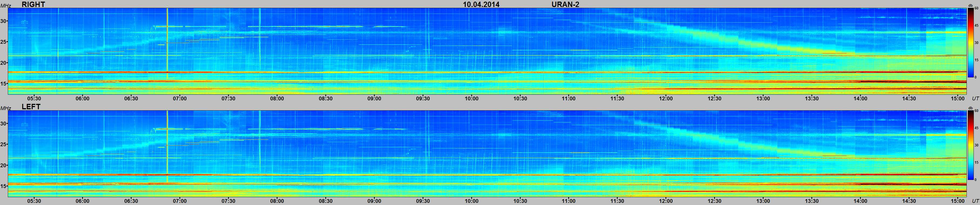Click the 06:00 time tick under LEFT panel
Viewport: 980px width, 205px height.
(x=83, y=201)
